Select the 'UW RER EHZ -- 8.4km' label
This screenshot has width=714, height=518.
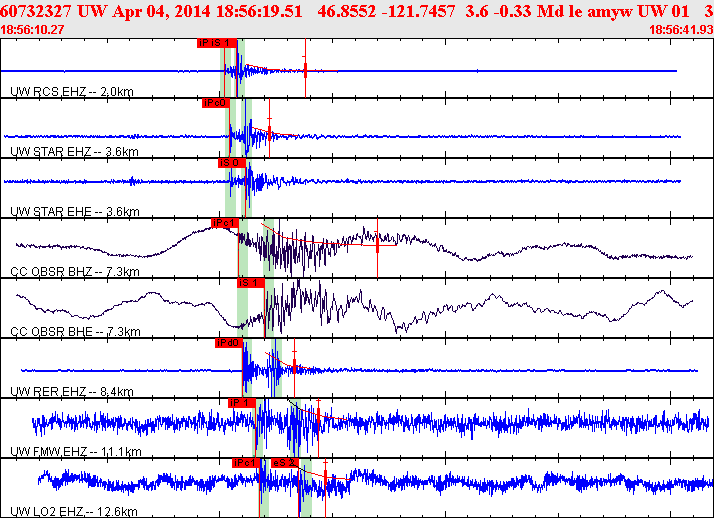(x=72, y=392)
